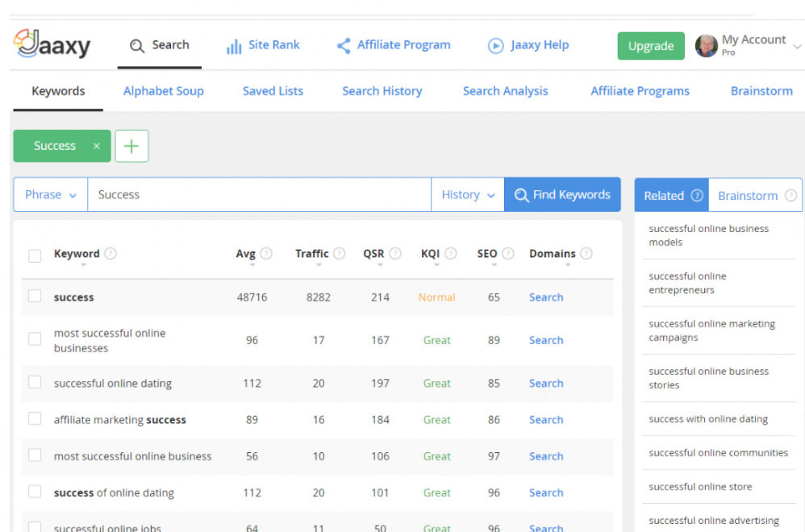Open the History dropdown
Screen dimensions: 805x532
468,195
